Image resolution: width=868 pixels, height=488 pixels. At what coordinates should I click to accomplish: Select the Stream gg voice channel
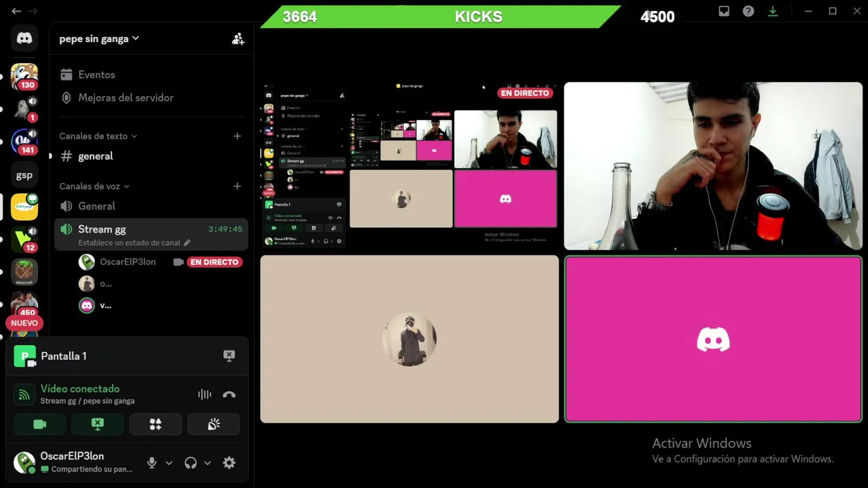[150, 234]
